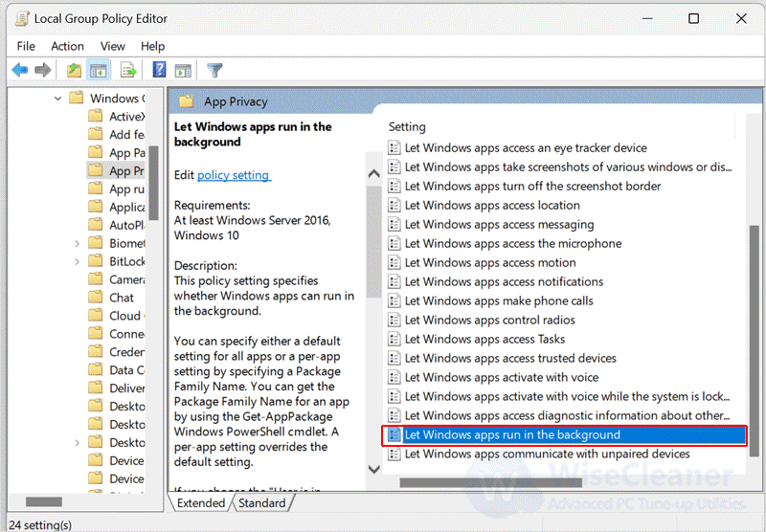Toggle the Show/Hide Action Pane icon
The image size is (766, 532).
(183, 70)
